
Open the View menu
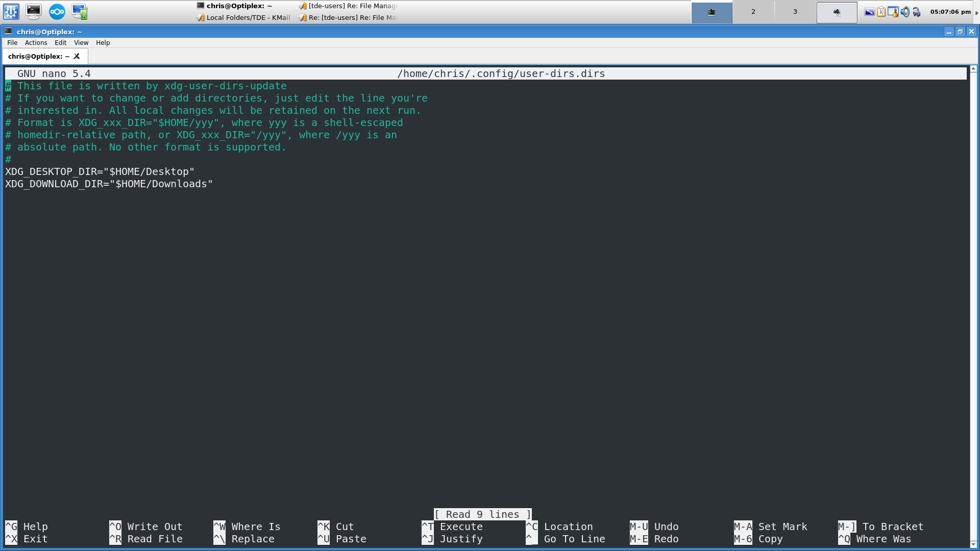[81, 43]
